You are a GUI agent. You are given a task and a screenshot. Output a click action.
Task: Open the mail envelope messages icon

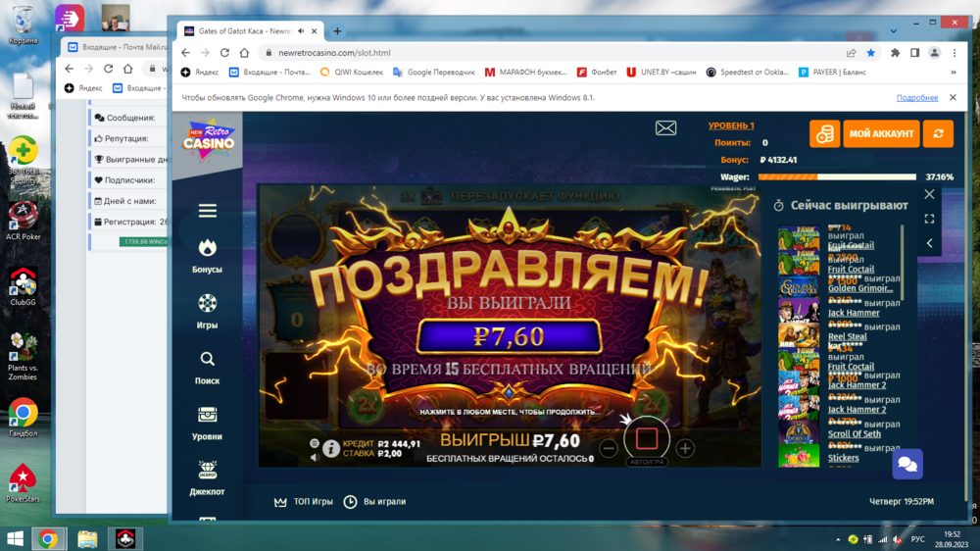[665, 128]
